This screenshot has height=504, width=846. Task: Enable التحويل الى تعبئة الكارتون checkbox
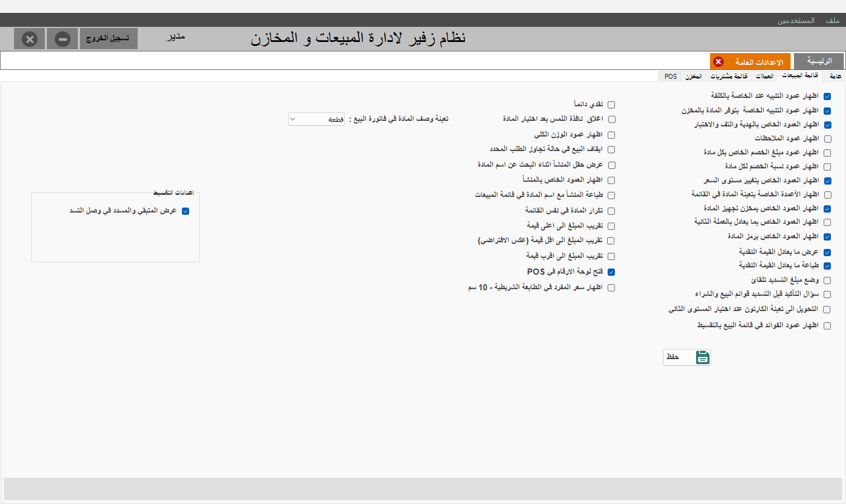pos(827,309)
